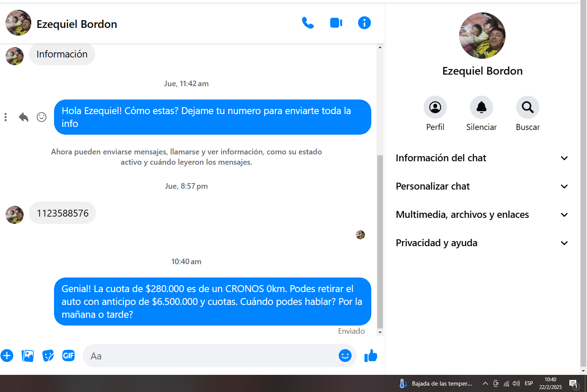Open emoji picker in message field
587x392 pixels.
click(345, 356)
